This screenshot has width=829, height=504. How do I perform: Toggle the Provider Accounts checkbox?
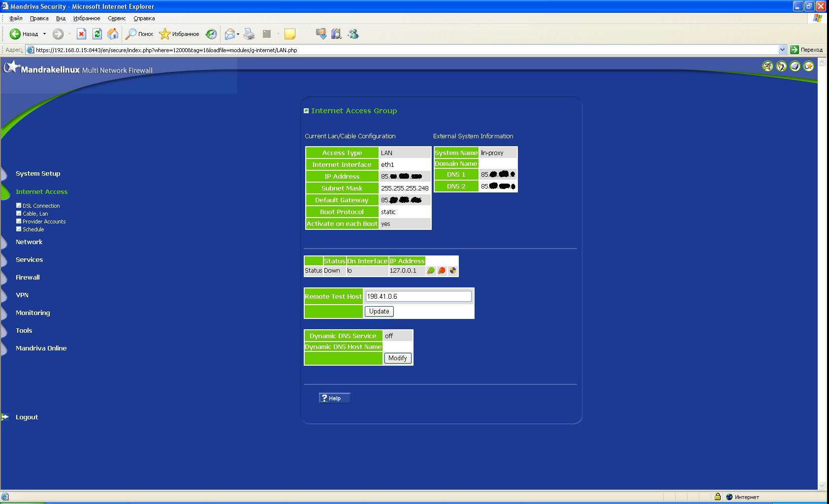(x=19, y=221)
